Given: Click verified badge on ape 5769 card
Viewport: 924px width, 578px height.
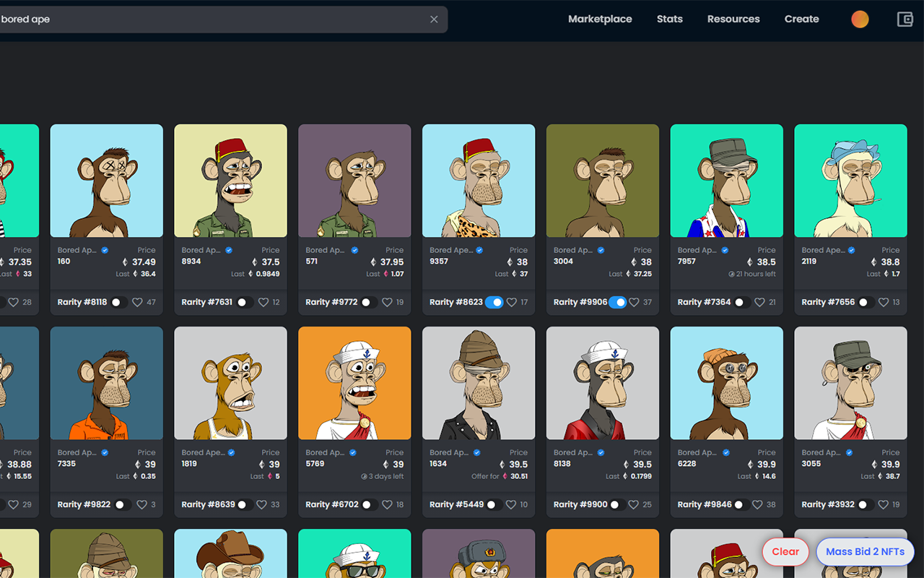Looking at the screenshot, I should pos(353,452).
